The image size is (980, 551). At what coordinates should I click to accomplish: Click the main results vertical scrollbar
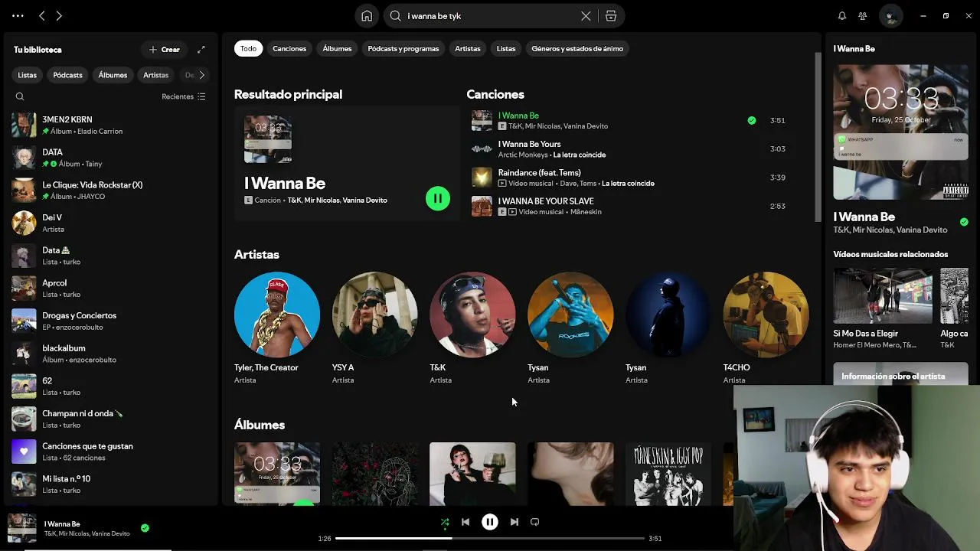pyautogui.click(x=817, y=138)
